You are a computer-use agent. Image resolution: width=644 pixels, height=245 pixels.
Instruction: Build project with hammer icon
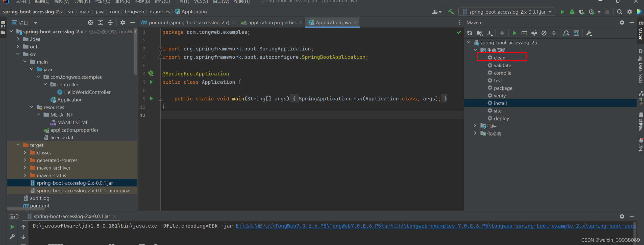pos(451,12)
